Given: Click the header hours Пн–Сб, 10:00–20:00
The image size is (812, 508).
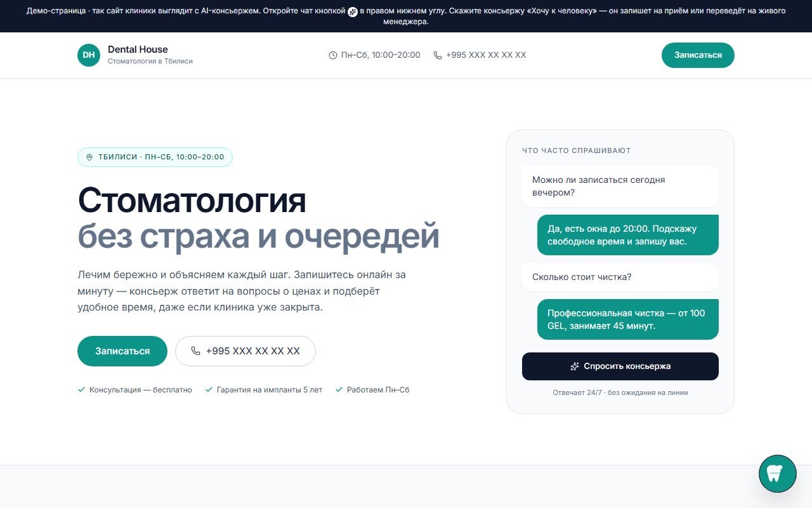Looking at the screenshot, I should (381, 55).
